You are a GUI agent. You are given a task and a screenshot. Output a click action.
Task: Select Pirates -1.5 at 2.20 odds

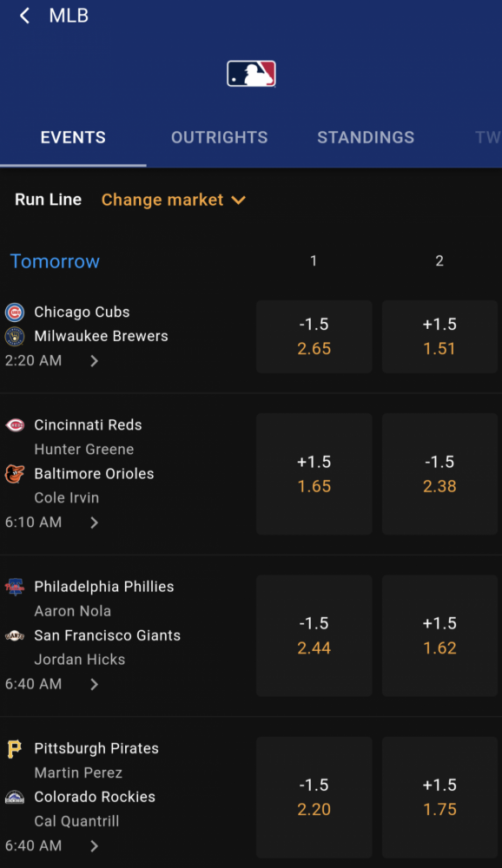point(314,797)
